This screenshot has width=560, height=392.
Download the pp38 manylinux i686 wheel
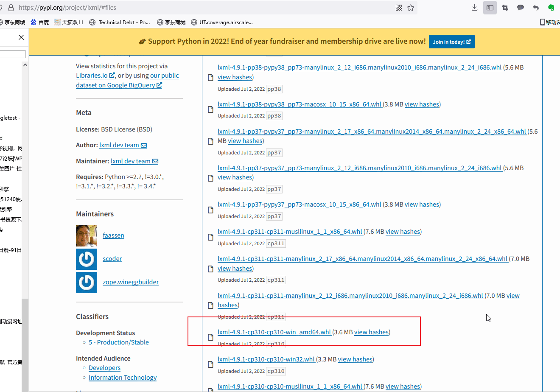[x=360, y=67]
